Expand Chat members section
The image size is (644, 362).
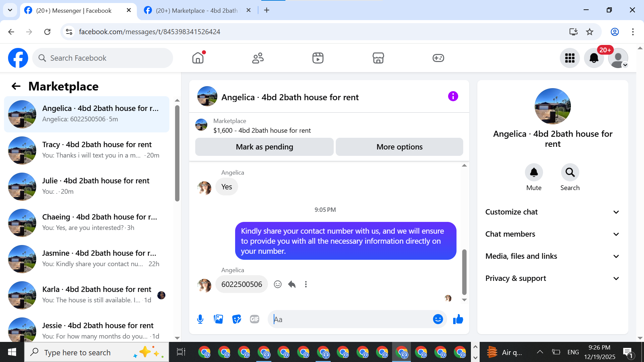coord(552,234)
